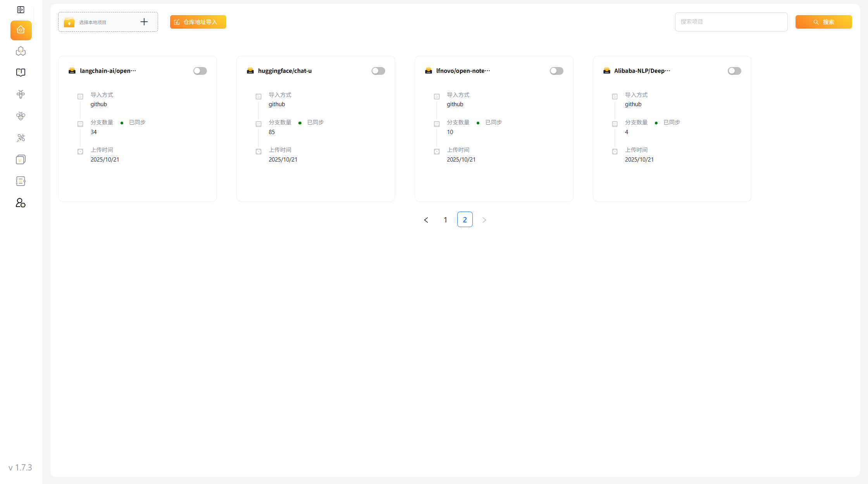Select page 2 in pagination
Viewport: 868px width, 484px height.
465,220
